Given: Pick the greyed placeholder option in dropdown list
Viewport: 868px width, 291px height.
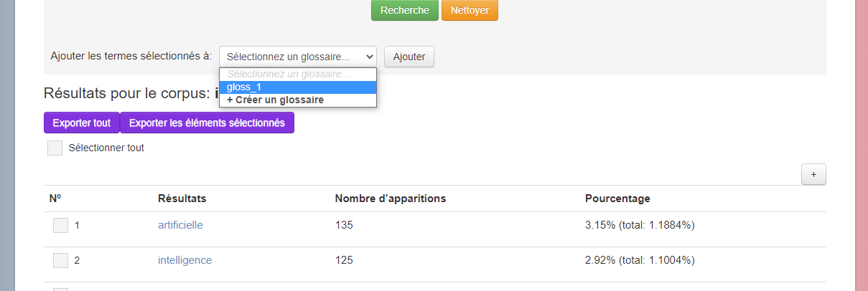Looking at the screenshot, I should click(x=297, y=74).
